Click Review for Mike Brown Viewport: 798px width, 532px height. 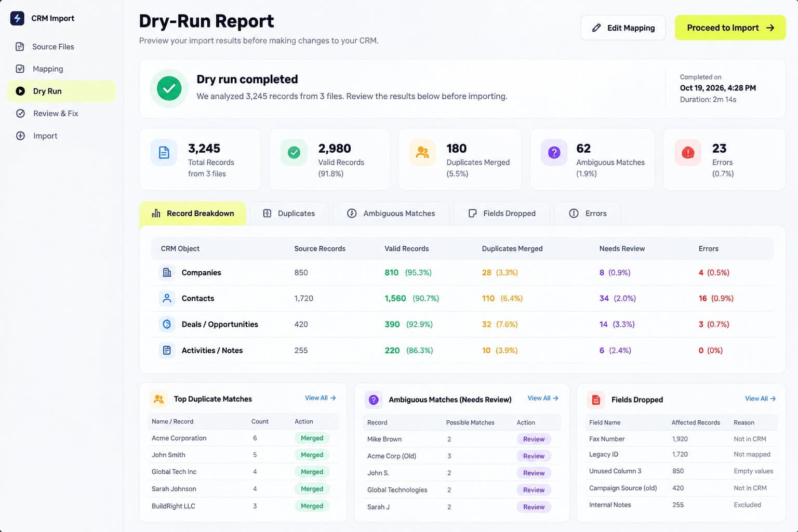[534, 439]
